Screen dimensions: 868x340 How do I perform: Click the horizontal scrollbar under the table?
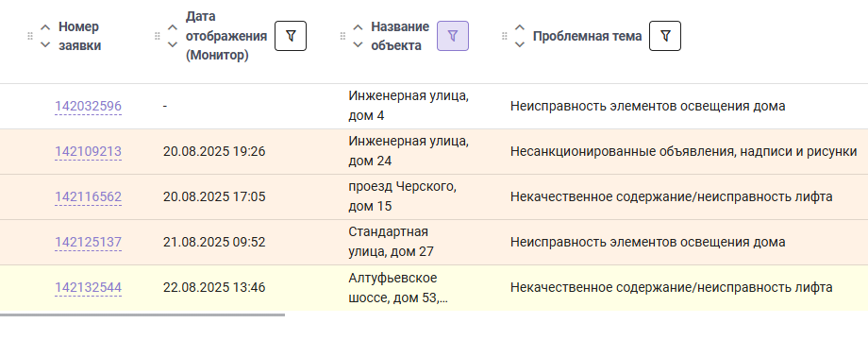[x=142, y=314]
